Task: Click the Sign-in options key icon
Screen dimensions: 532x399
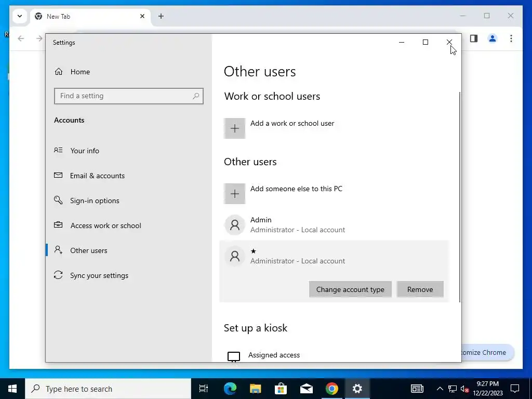Action: [x=58, y=200]
